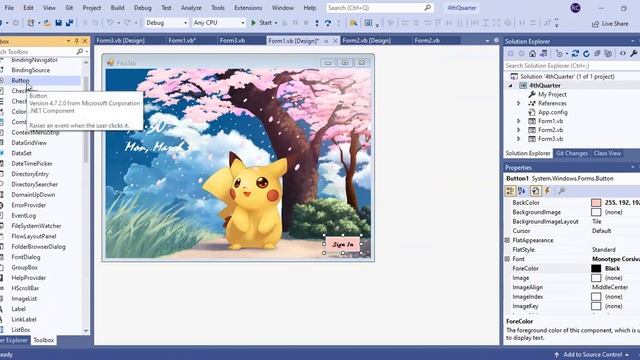Expand the References node in Solution Explorer
The height and width of the screenshot is (360, 640).
tap(519, 104)
